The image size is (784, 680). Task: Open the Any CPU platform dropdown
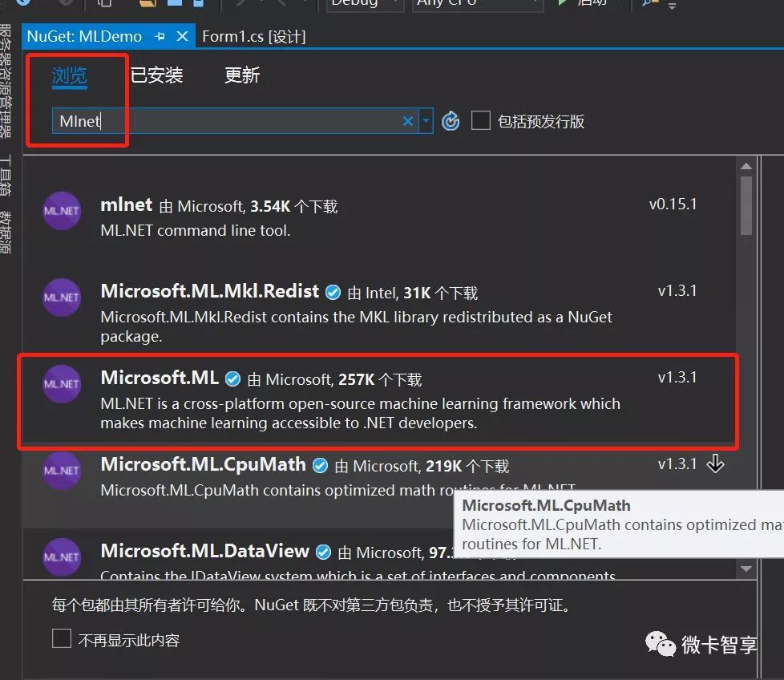(477, 3)
